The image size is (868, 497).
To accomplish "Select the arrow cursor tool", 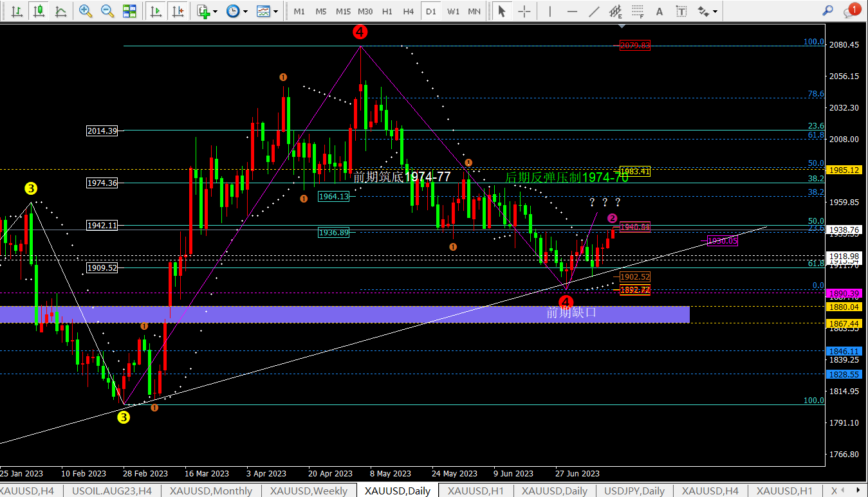I will tap(503, 11).
